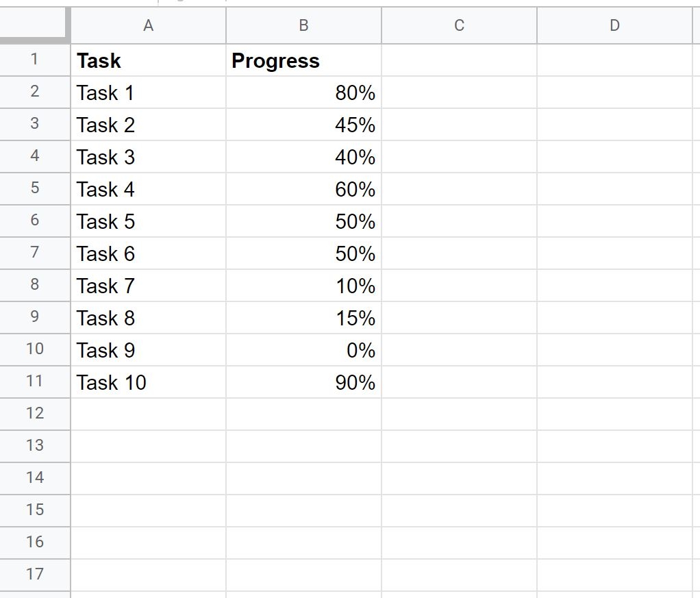Select column A header

pos(148,26)
